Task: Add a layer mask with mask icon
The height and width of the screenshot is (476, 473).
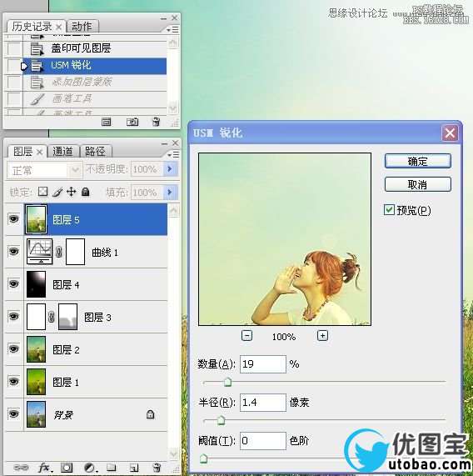Action: [x=67, y=468]
